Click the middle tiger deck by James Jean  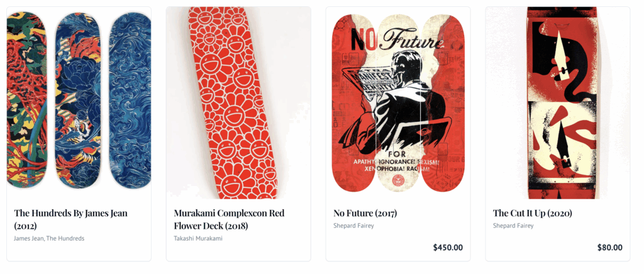[79, 101]
